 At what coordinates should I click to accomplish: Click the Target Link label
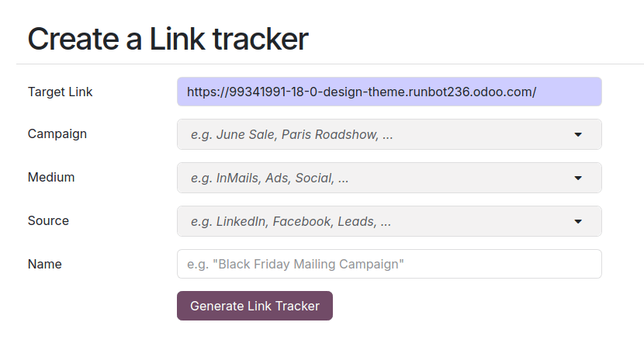coord(60,92)
